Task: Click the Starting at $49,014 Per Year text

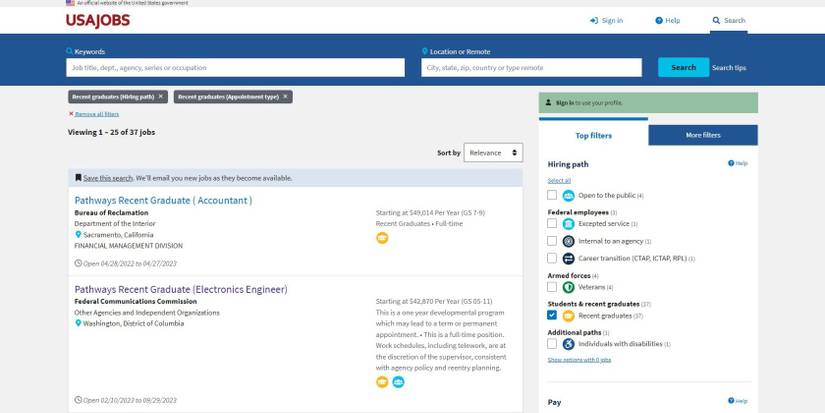Action: point(430,213)
